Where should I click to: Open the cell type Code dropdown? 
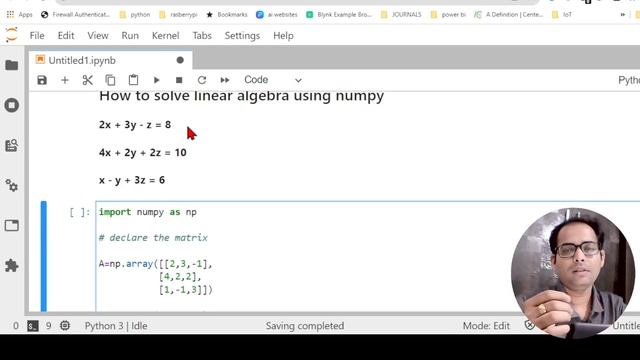click(x=273, y=80)
